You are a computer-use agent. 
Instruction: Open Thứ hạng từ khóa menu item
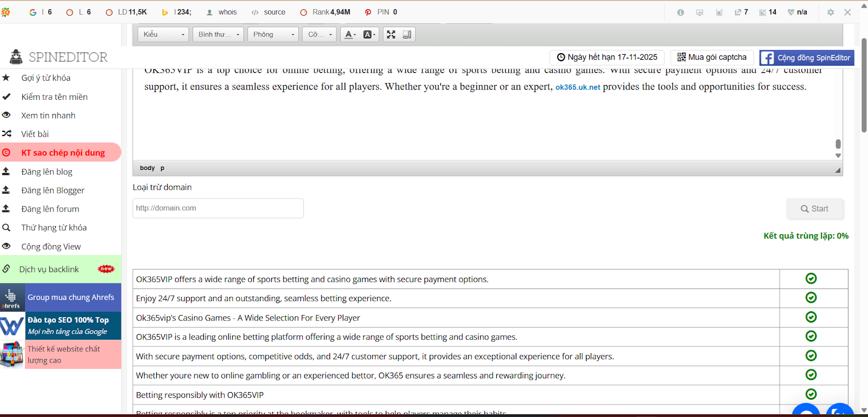[x=54, y=228]
